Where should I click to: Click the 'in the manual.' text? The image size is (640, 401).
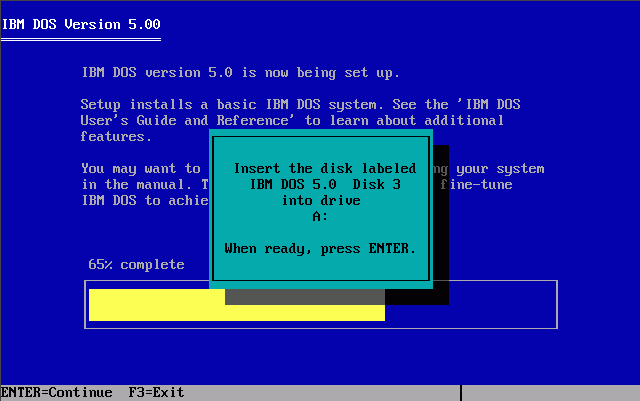click(136, 184)
